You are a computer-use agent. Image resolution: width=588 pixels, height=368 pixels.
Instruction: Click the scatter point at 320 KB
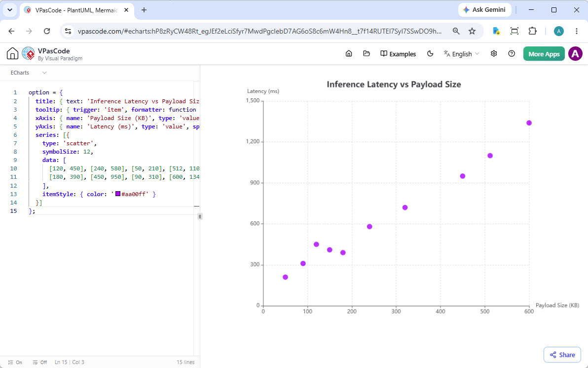click(x=405, y=207)
